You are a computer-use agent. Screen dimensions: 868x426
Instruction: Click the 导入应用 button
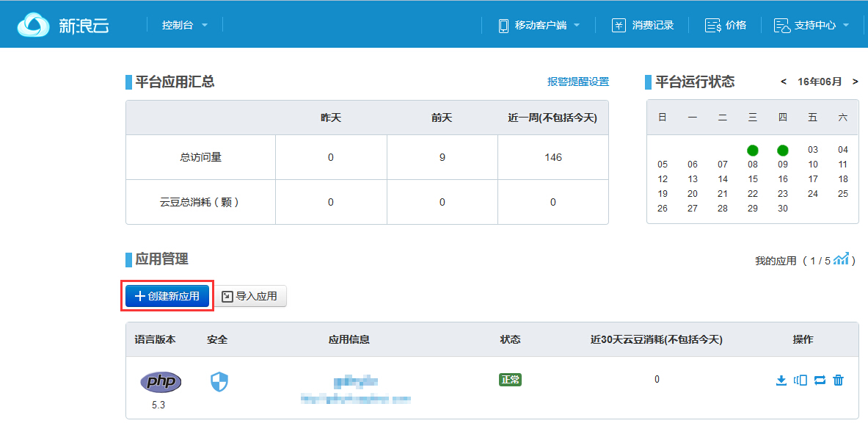249,296
